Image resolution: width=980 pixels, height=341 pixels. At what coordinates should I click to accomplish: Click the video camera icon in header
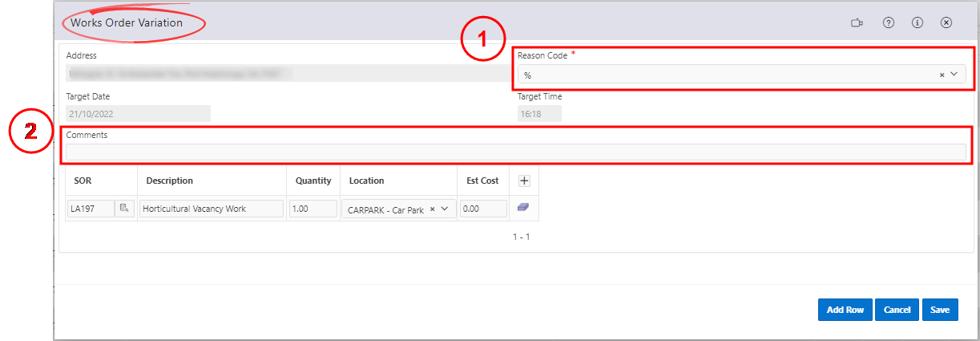[857, 23]
